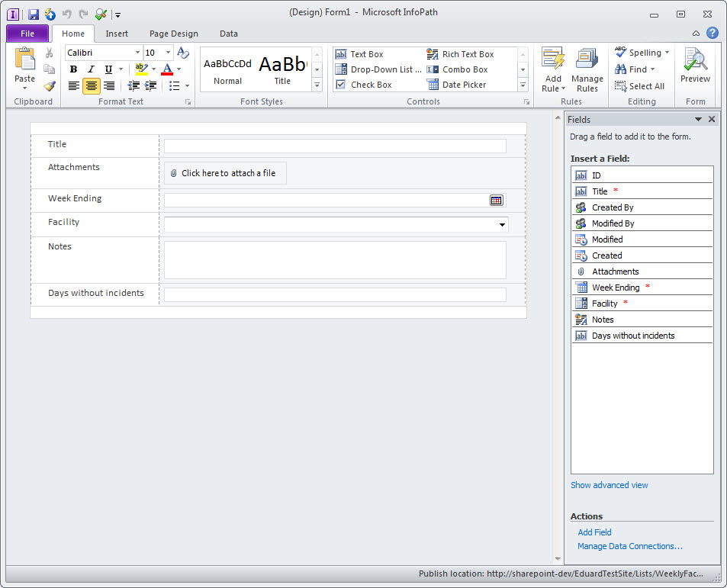This screenshot has width=727, height=588.
Task: Insert a Rich Text Box control
Action: (x=461, y=54)
